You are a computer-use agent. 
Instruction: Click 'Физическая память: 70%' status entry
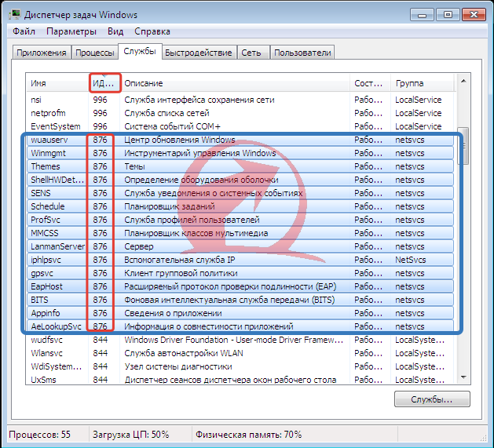(249, 435)
